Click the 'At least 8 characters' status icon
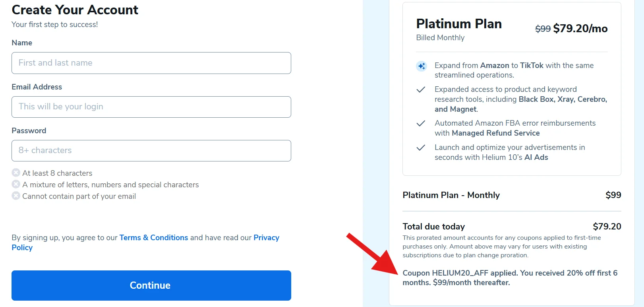This screenshot has height=307, width=644. tap(16, 173)
